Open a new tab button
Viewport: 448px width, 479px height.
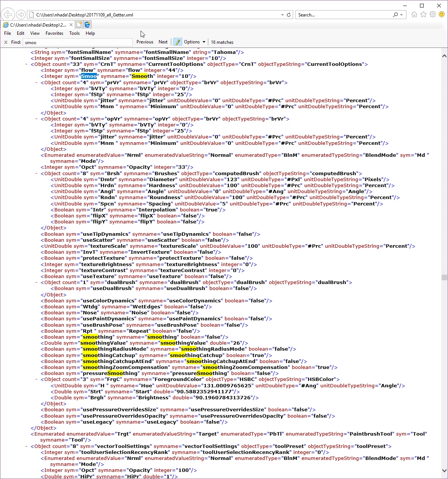(79, 25)
